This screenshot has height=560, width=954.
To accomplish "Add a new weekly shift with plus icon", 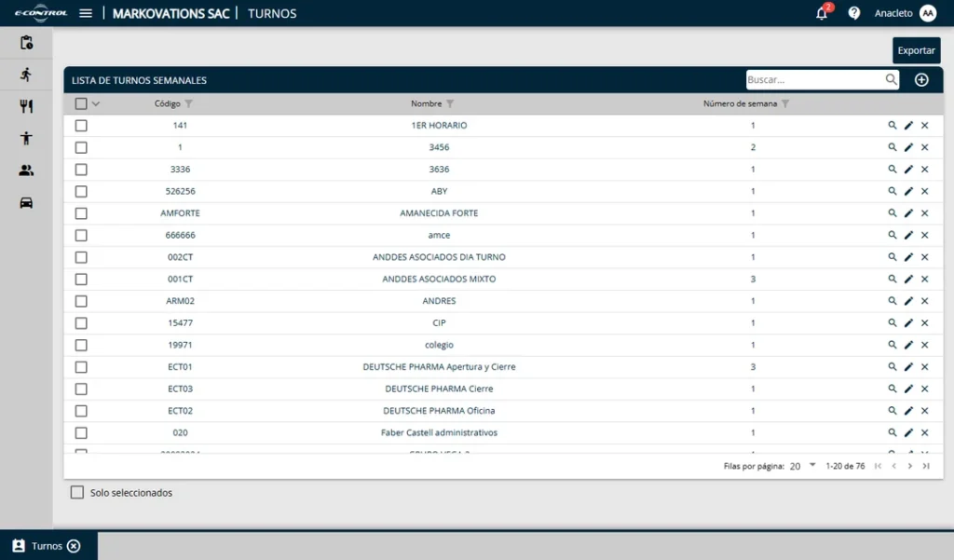I will 921,80.
